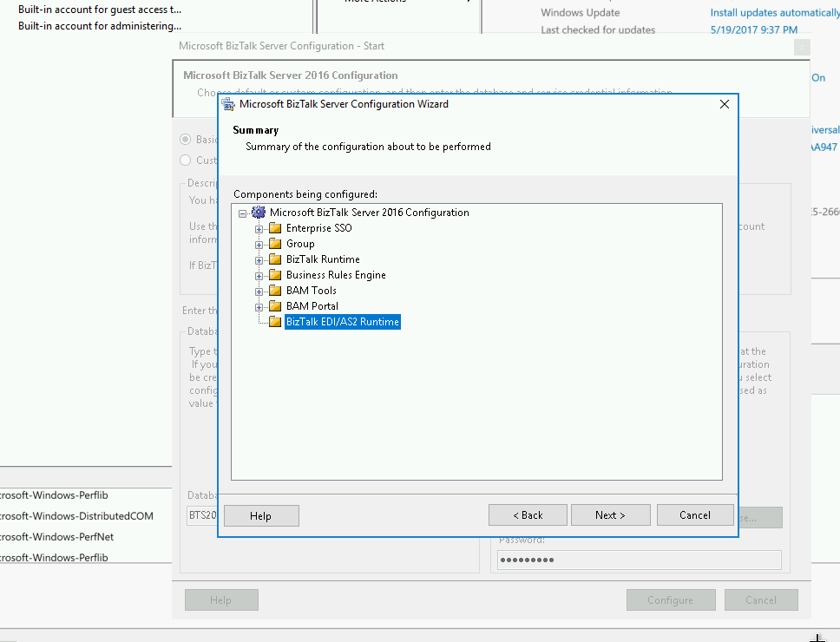Click the greyed-out Cancel button beside Configure
The width and height of the screenshot is (840, 642).
(x=761, y=599)
